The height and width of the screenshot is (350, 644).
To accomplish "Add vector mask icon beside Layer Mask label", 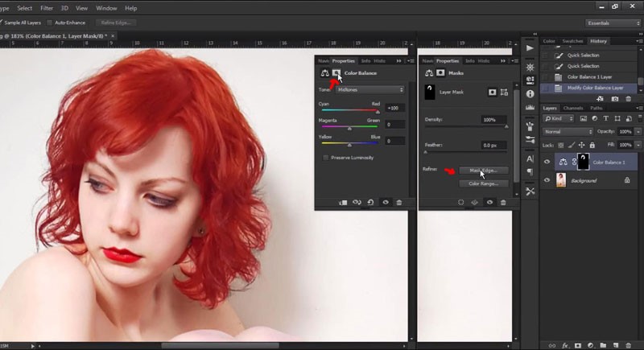I will 504,93.
